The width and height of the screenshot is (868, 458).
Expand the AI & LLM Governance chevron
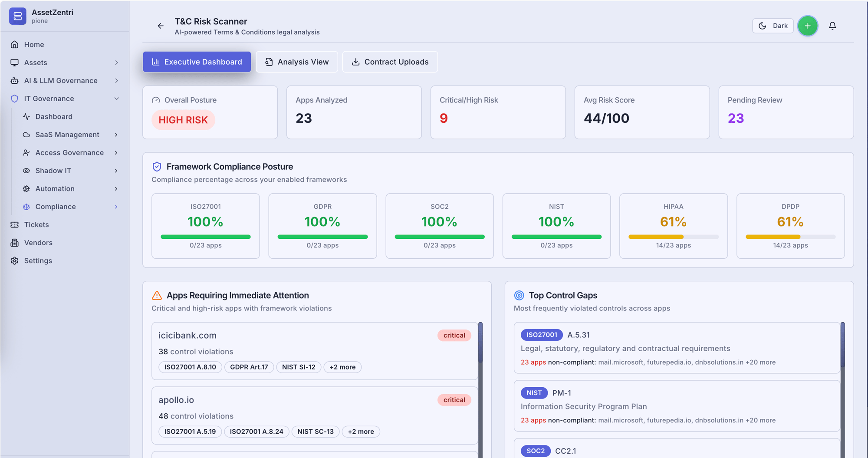pyautogui.click(x=116, y=81)
